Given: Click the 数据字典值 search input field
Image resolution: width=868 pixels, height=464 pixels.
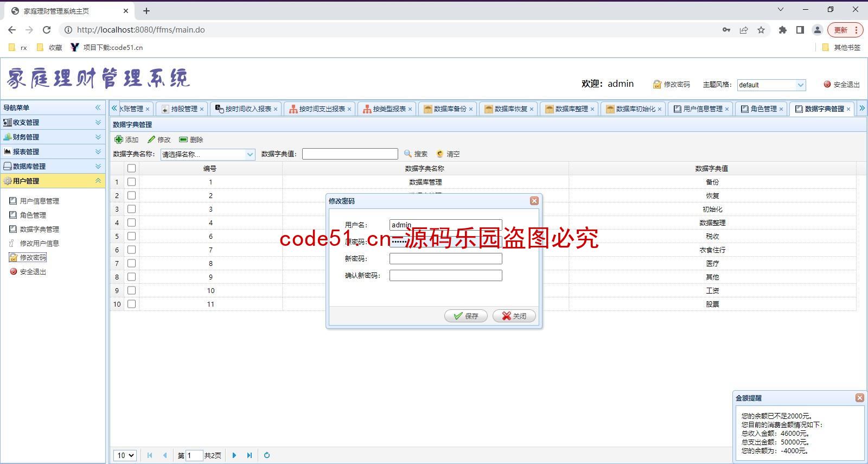Looking at the screenshot, I should point(350,154).
